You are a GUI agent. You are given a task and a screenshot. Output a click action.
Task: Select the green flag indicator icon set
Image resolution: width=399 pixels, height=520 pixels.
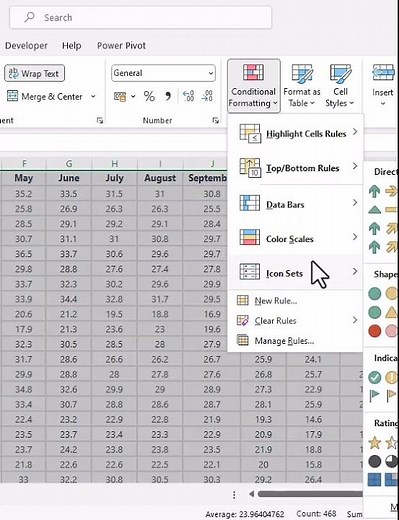tap(375, 396)
